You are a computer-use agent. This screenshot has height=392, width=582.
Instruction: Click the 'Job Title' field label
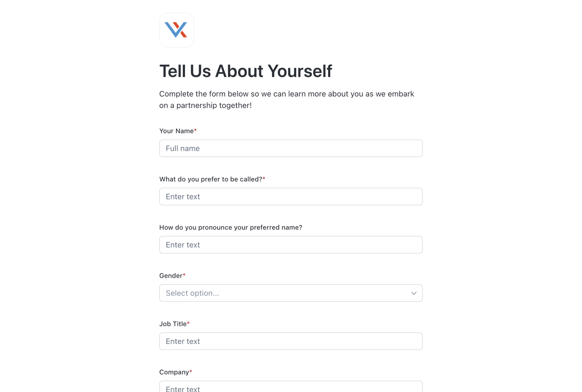click(173, 324)
